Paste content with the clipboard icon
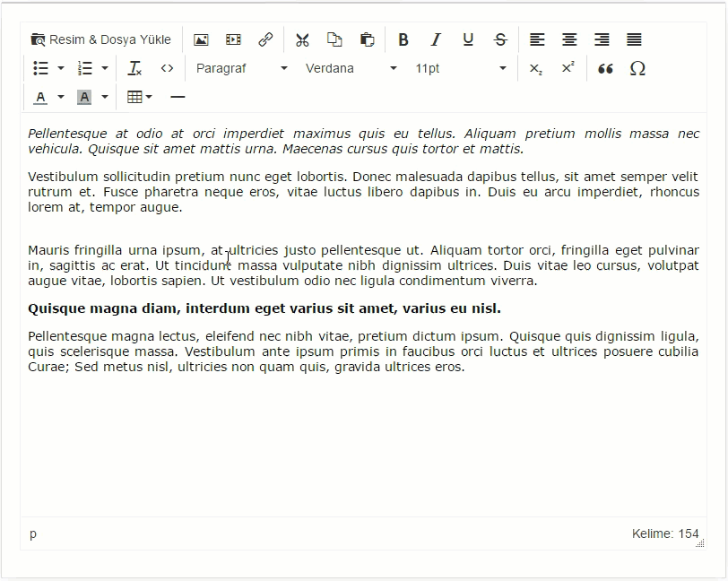 [367, 39]
